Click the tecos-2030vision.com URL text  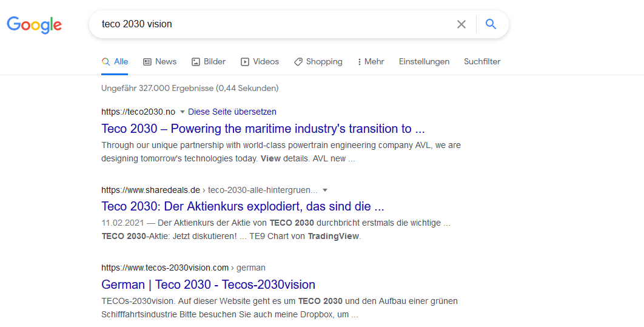165,268
